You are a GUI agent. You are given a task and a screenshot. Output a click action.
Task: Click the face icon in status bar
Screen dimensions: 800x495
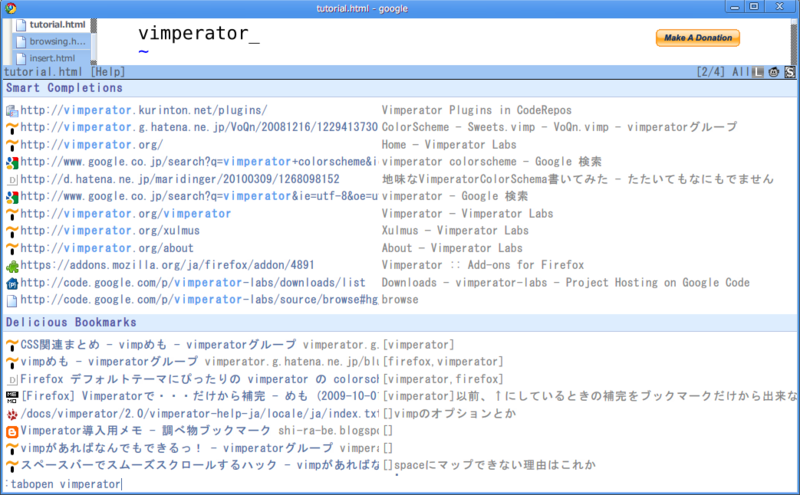pos(774,72)
